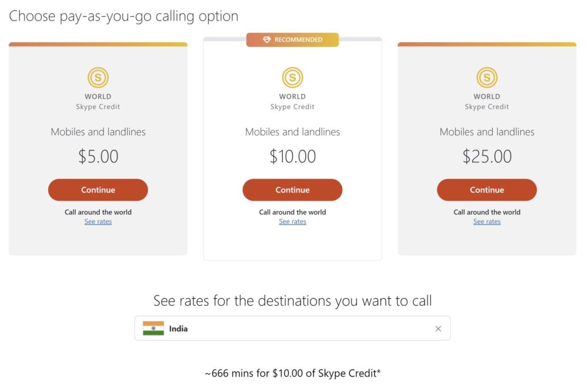
Task: Click the WORLD Skype Credit icon on the recommended card
Action: [x=292, y=77]
